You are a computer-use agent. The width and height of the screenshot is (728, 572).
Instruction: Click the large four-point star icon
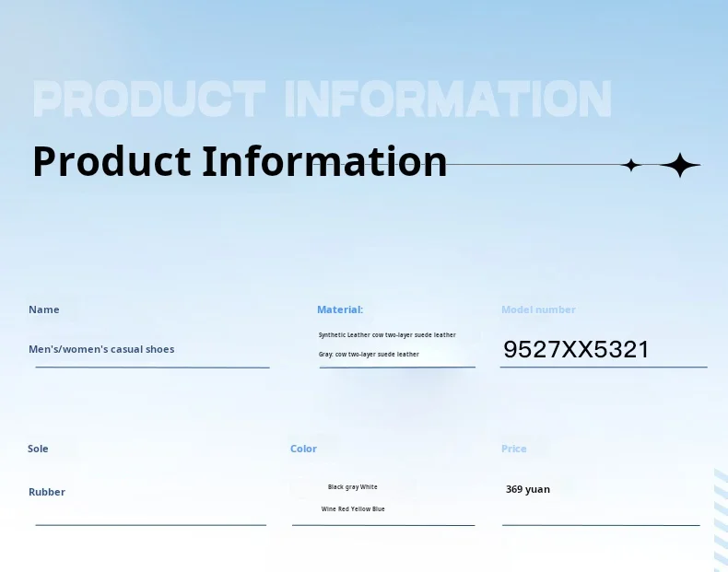[x=680, y=165]
